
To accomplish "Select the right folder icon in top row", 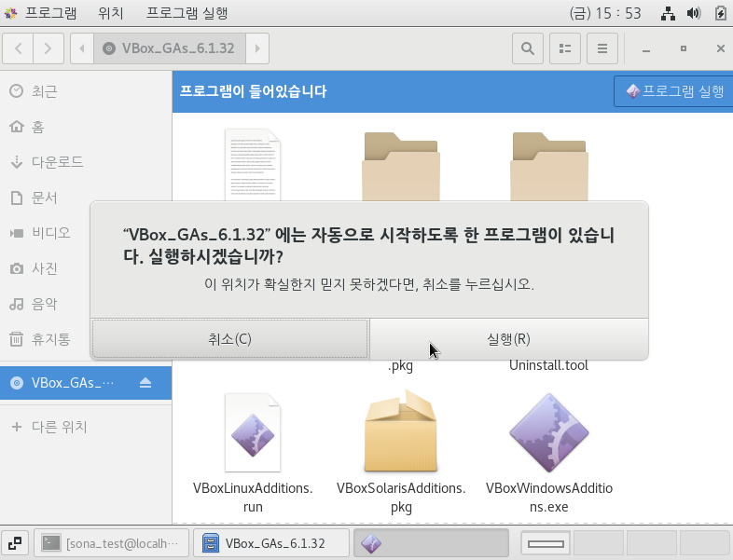I will coord(548,167).
